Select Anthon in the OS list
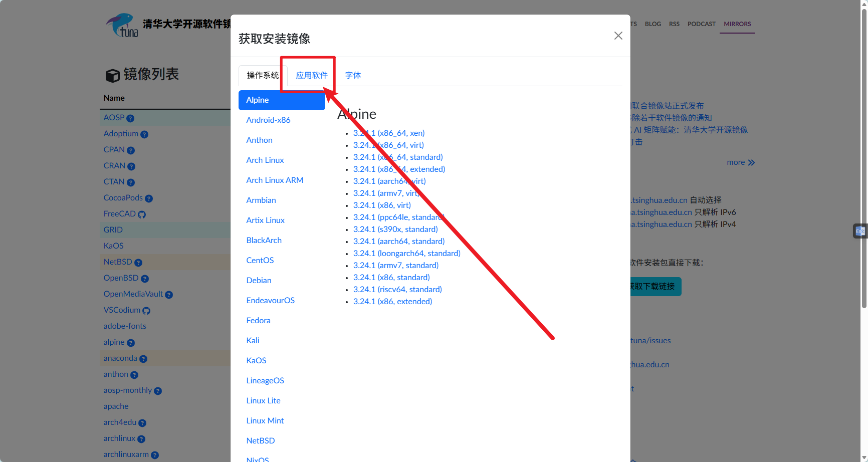The height and width of the screenshot is (462, 868). pos(282,140)
